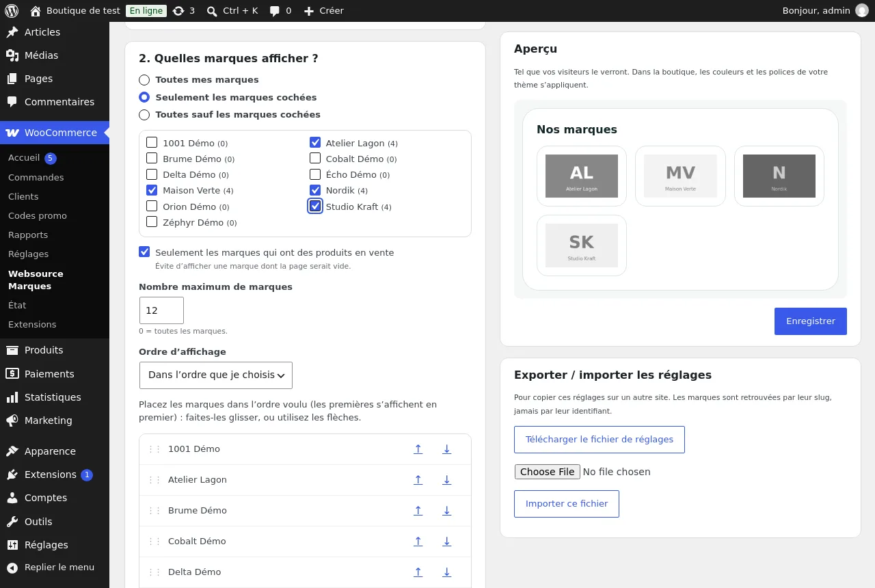
Task: Uncheck the Maison Verte brand
Action: [x=152, y=190]
